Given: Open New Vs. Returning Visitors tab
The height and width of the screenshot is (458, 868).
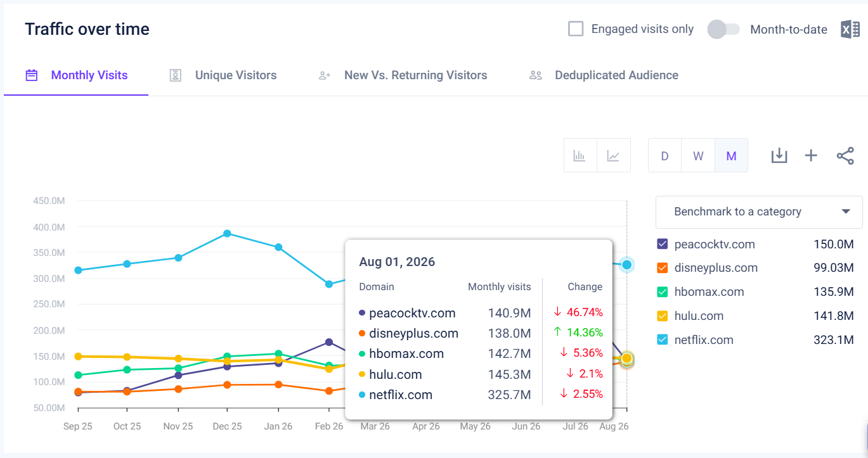Looking at the screenshot, I should [403, 75].
